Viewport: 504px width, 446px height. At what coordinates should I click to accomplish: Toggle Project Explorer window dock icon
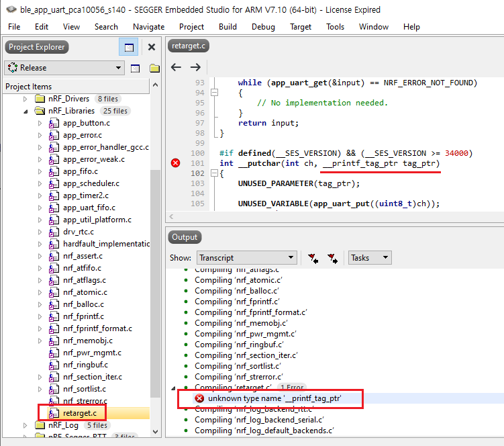[129, 47]
